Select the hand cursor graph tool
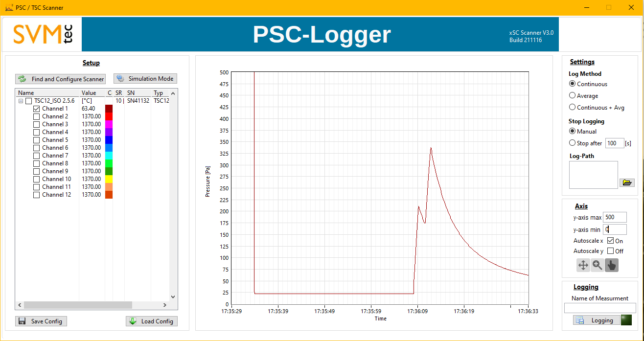Viewport: 644px width, 341px height. tap(612, 265)
